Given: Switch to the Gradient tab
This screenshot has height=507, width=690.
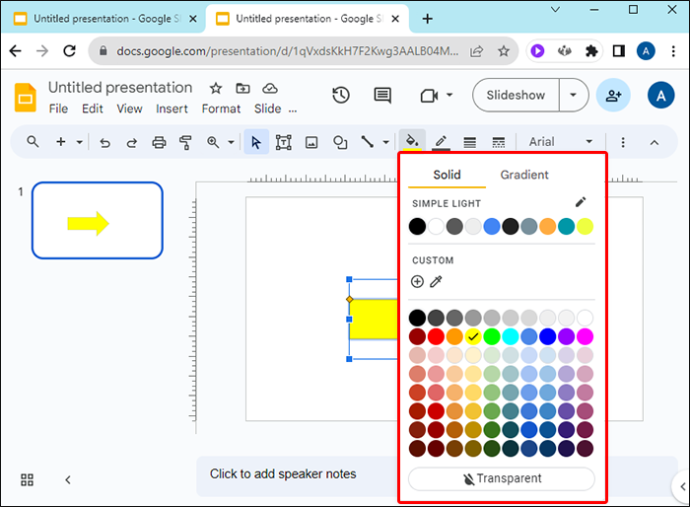Looking at the screenshot, I should (x=524, y=175).
